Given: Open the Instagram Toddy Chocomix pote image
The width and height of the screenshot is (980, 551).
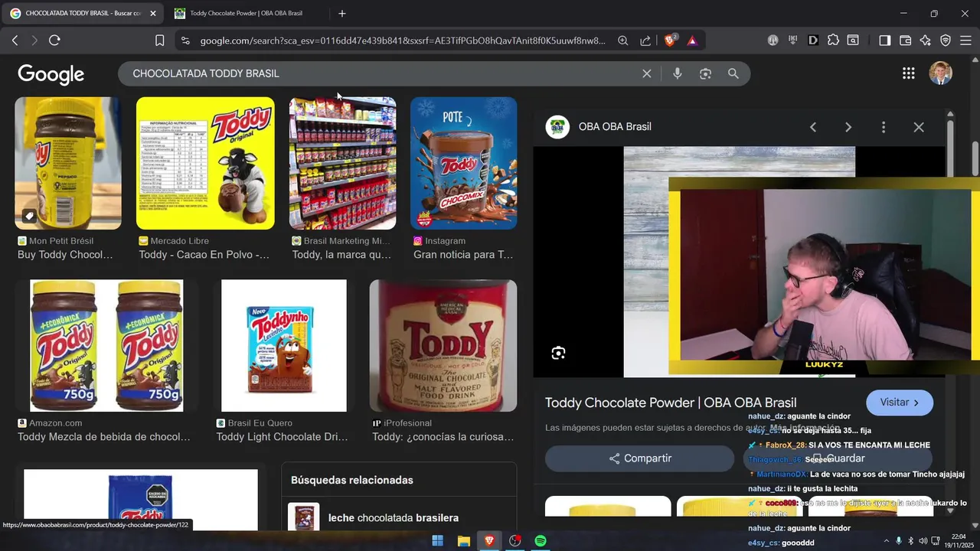Looking at the screenshot, I should tap(464, 163).
